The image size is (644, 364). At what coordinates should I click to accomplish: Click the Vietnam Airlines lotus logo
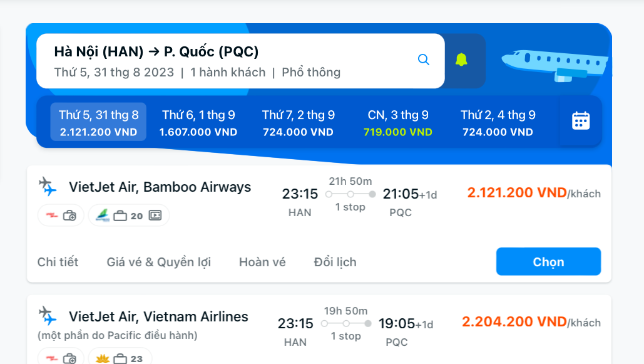(102, 358)
